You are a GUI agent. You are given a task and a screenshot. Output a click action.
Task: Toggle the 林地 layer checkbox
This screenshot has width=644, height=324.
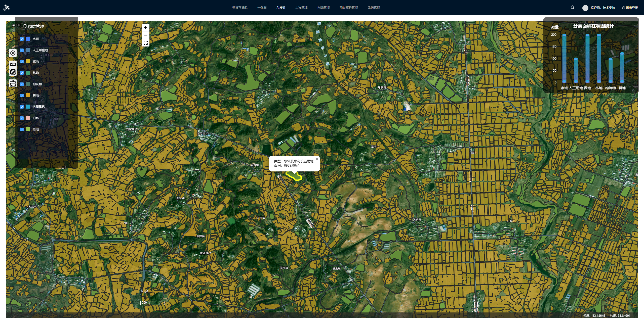22,73
